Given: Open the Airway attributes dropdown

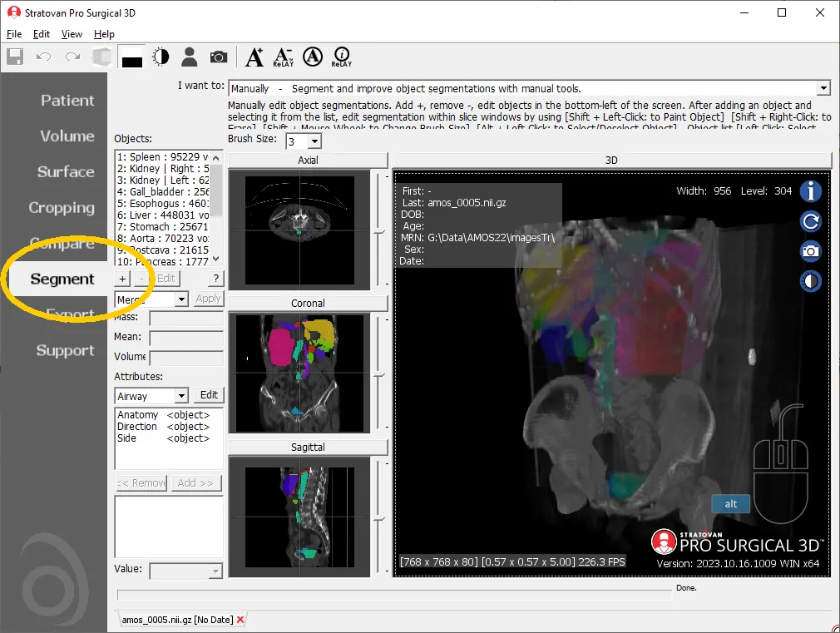Looking at the screenshot, I should [x=181, y=396].
